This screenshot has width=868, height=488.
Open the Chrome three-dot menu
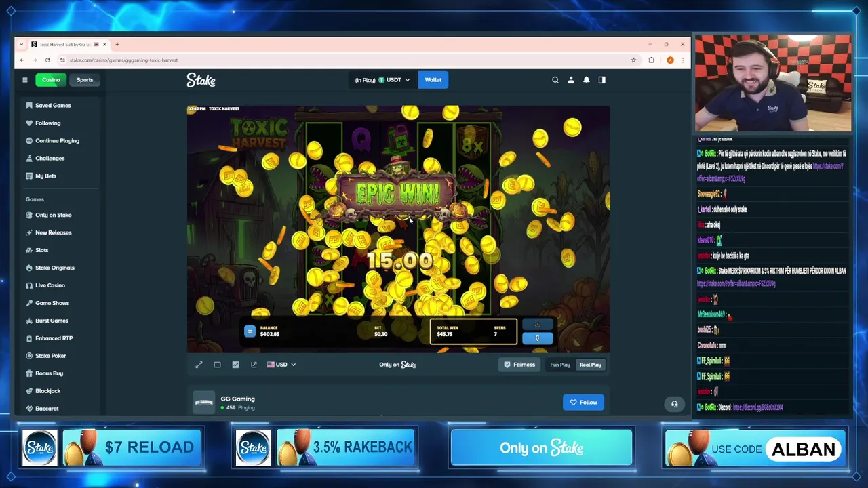[683, 60]
